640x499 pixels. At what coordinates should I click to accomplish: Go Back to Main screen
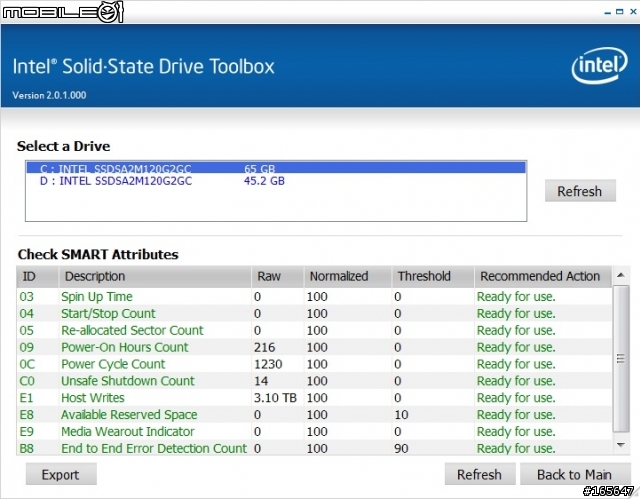[573, 474]
